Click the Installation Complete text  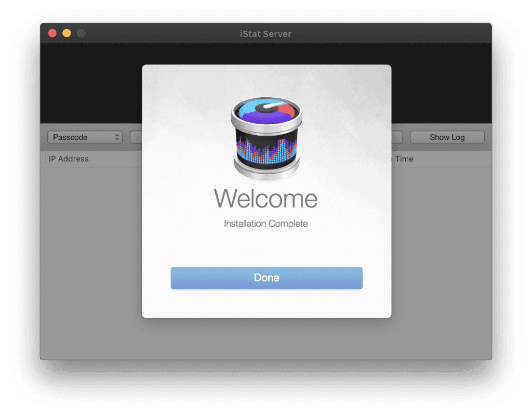[265, 224]
